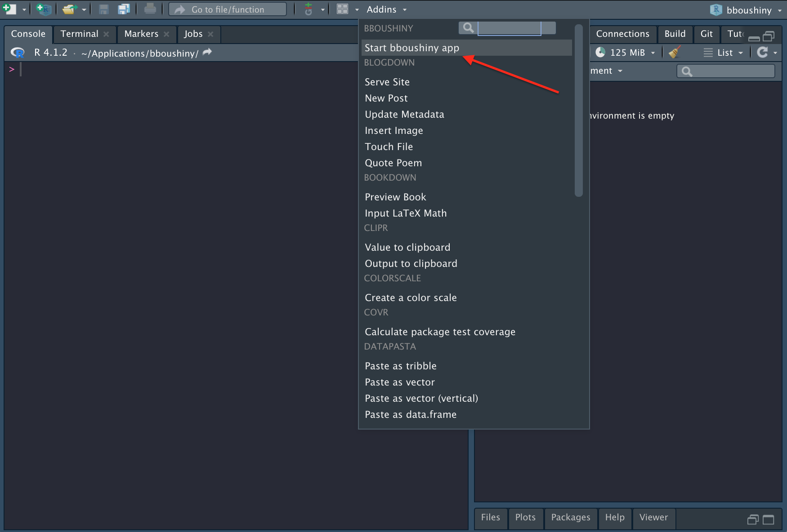Select Preview Book addin
Screen dimensions: 787x532
point(466,197)
